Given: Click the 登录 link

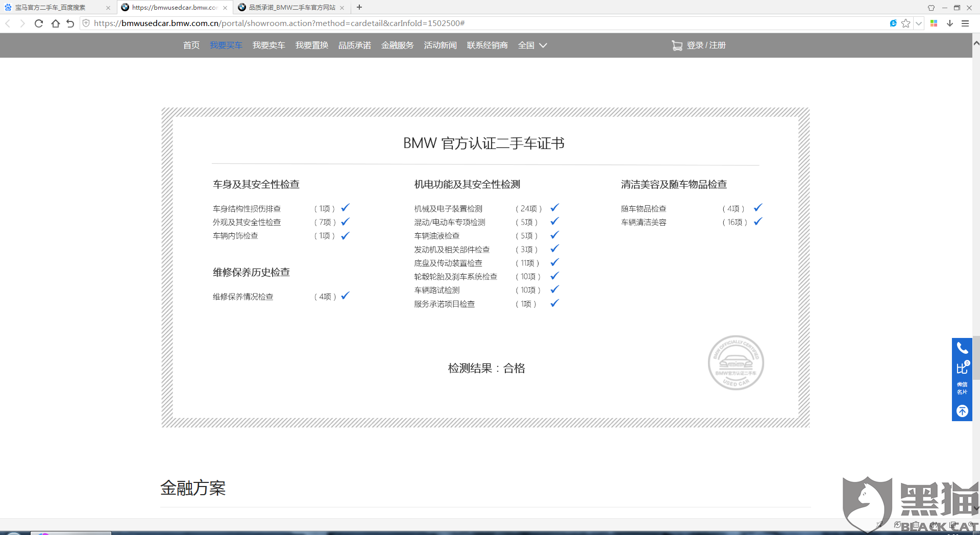Looking at the screenshot, I should pyautogui.click(x=695, y=45).
